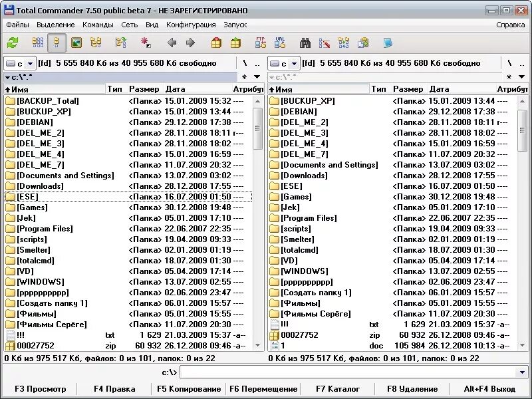Open the Справка menu
This screenshot has height=399, width=532.
tap(510, 25)
